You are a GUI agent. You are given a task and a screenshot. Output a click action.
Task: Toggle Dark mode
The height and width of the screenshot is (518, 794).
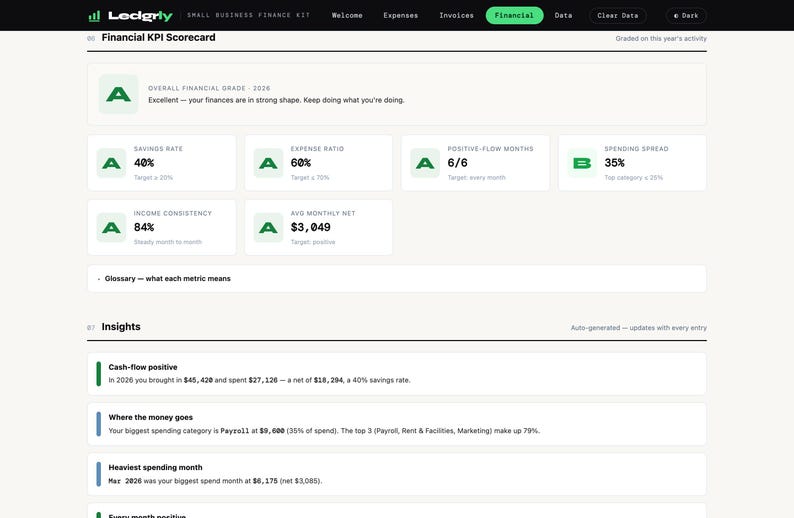point(686,16)
